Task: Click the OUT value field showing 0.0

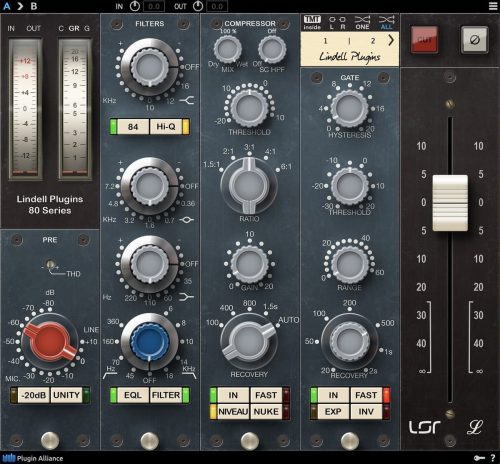Action: coord(217,6)
